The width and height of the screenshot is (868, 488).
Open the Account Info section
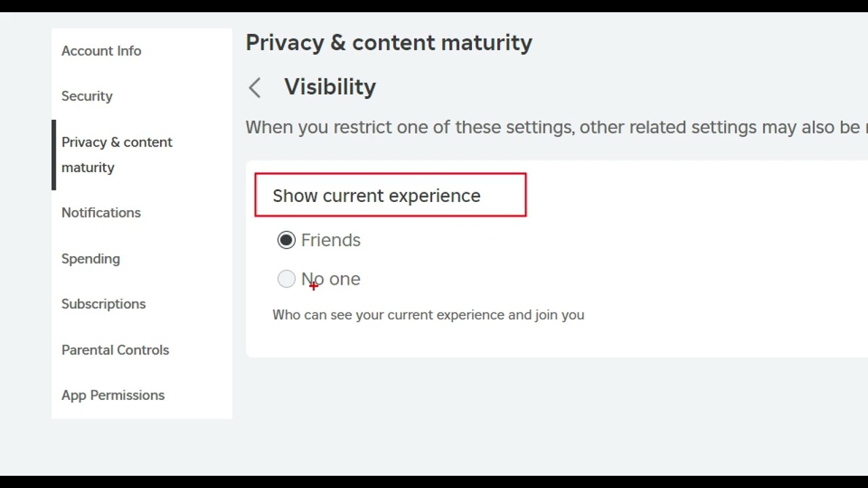(x=101, y=51)
